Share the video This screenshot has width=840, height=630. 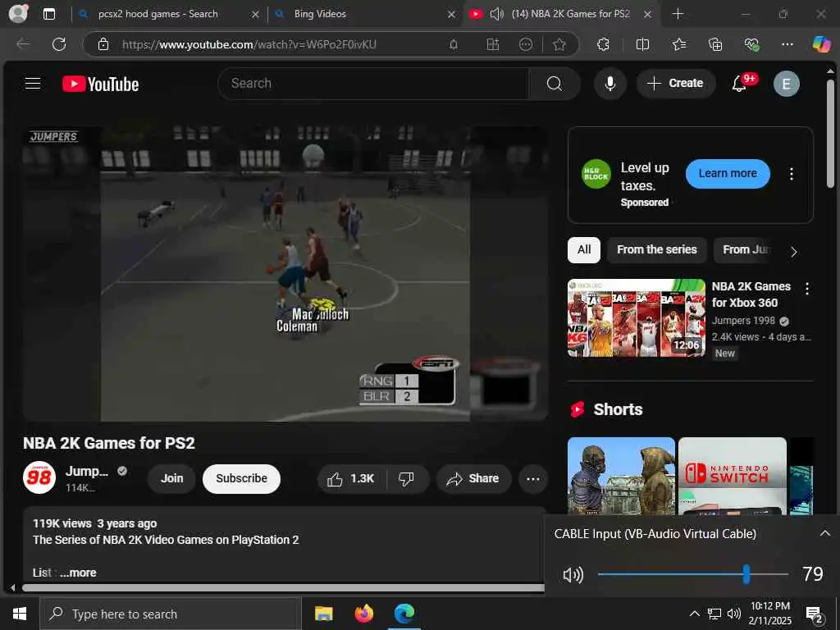pos(473,479)
